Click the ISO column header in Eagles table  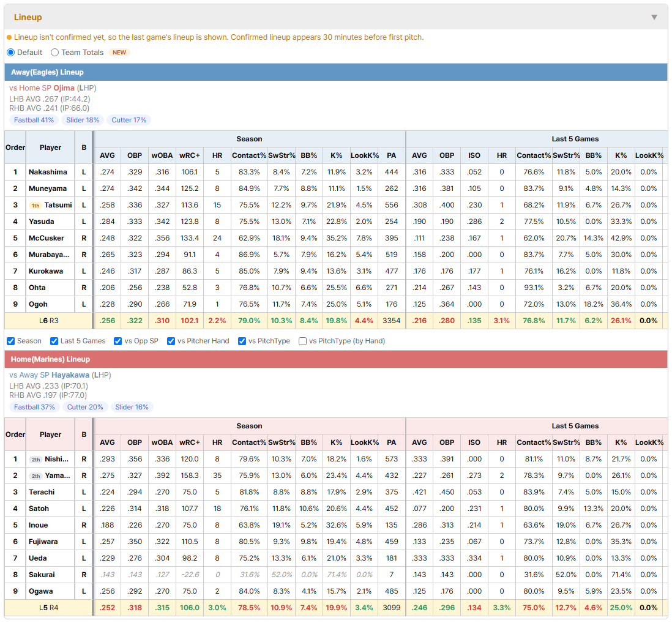474,155
